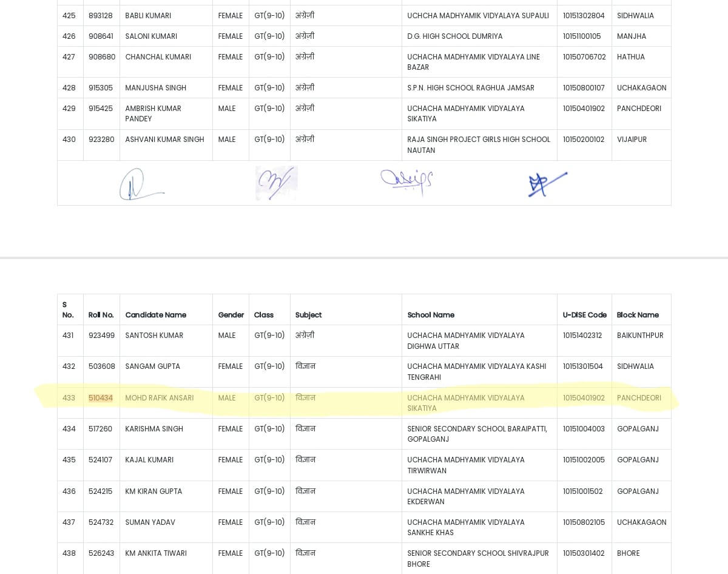728x574 pixels.
Task: Click serial number 433
Action: pos(69,398)
